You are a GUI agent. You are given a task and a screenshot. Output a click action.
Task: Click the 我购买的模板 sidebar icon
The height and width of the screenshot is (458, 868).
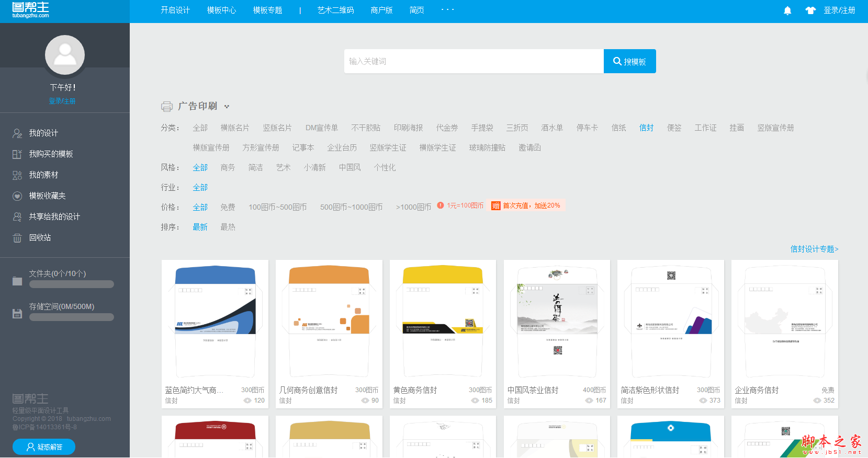coord(17,154)
